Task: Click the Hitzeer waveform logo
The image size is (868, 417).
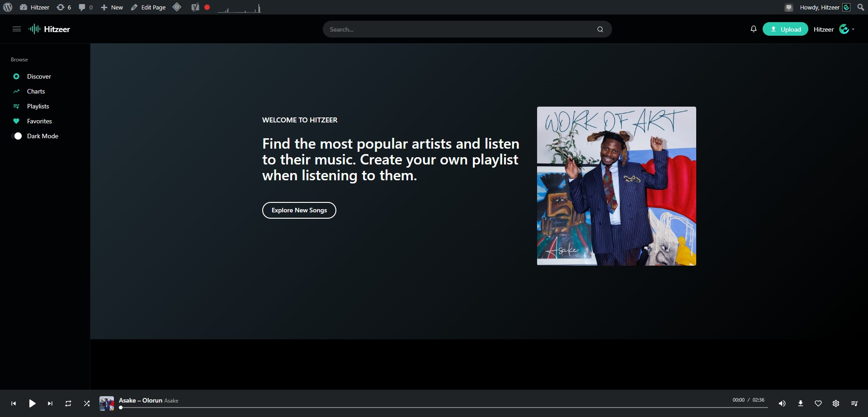Action: 34,29
